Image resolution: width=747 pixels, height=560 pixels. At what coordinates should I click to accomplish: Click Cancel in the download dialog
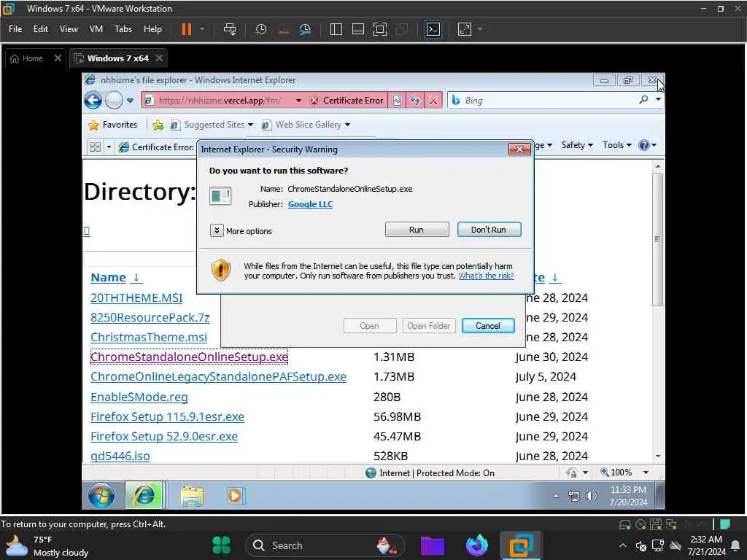(488, 326)
